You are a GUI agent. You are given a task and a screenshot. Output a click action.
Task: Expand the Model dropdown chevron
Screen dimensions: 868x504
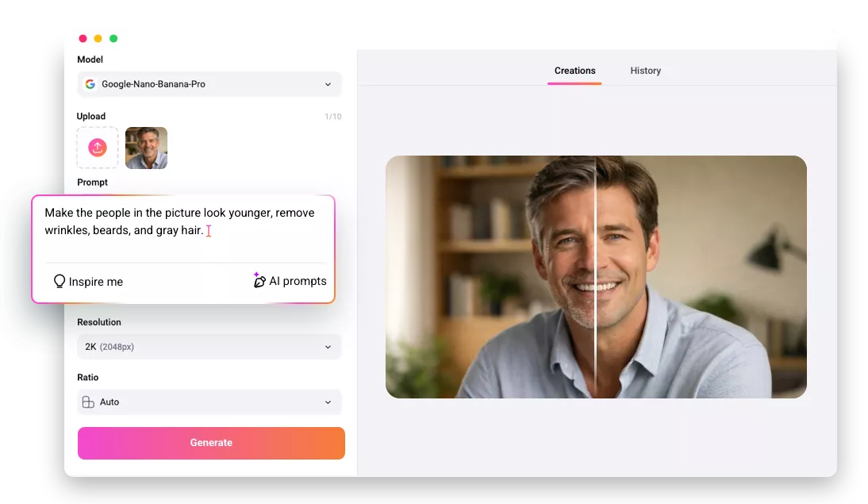pos(328,84)
